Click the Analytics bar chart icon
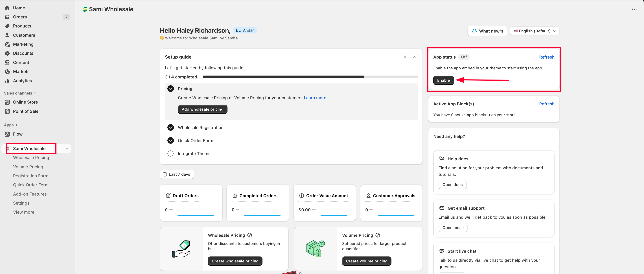 point(7,81)
